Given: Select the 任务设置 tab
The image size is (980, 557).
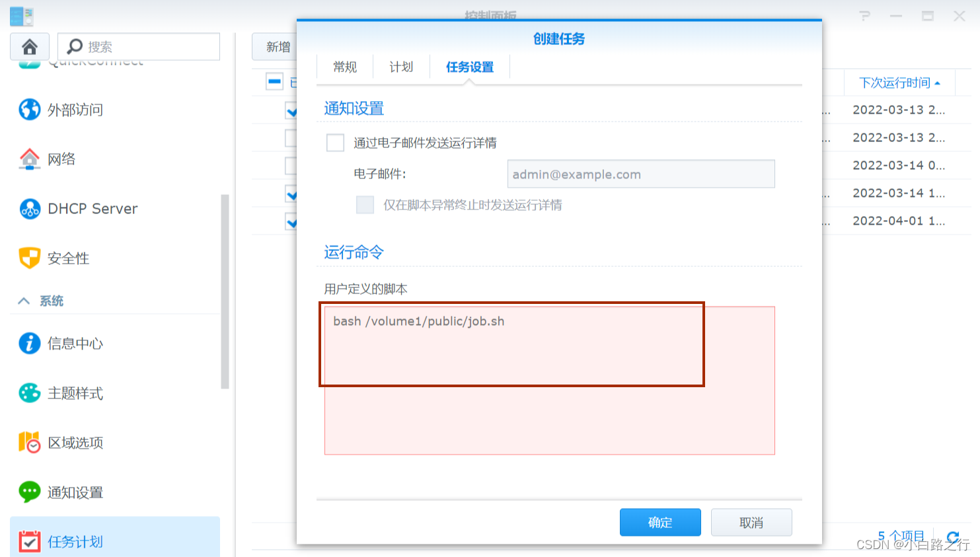Looking at the screenshot, I should 470,67.
